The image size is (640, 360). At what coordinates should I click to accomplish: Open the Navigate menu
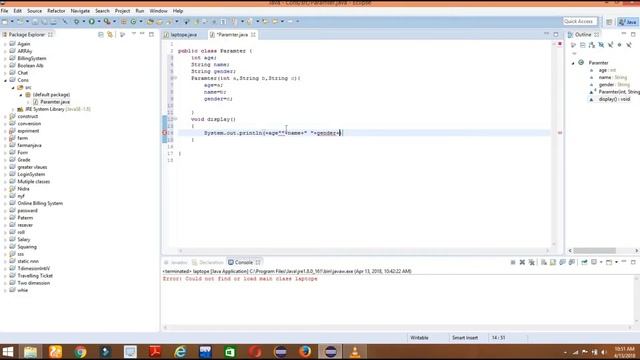(80, 11)
